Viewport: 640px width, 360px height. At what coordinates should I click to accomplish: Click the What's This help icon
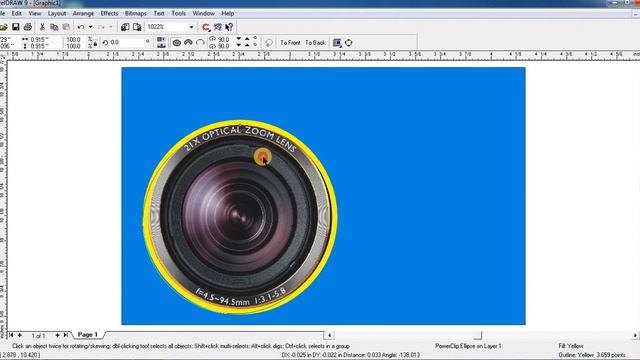pos(229,27)
